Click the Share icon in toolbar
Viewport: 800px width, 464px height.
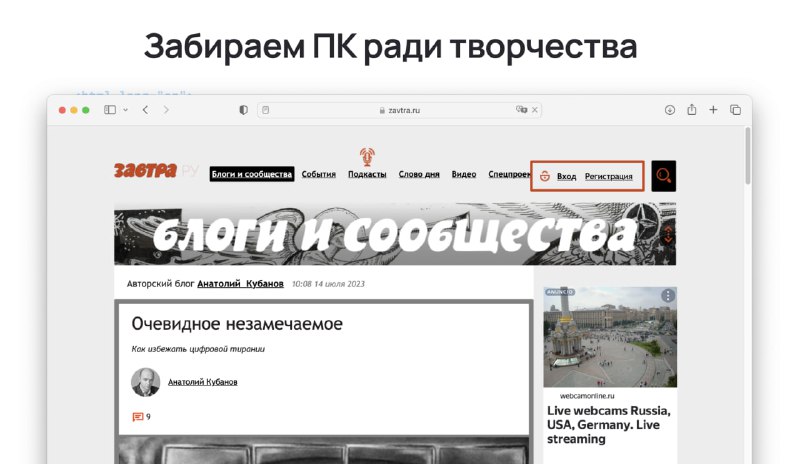(691, 110)
